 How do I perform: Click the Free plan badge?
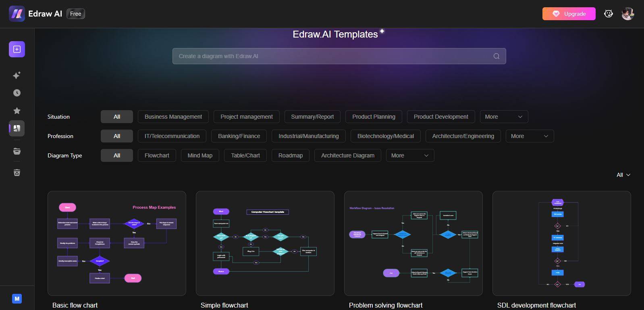pyautogui.click(x=76, y=14)
